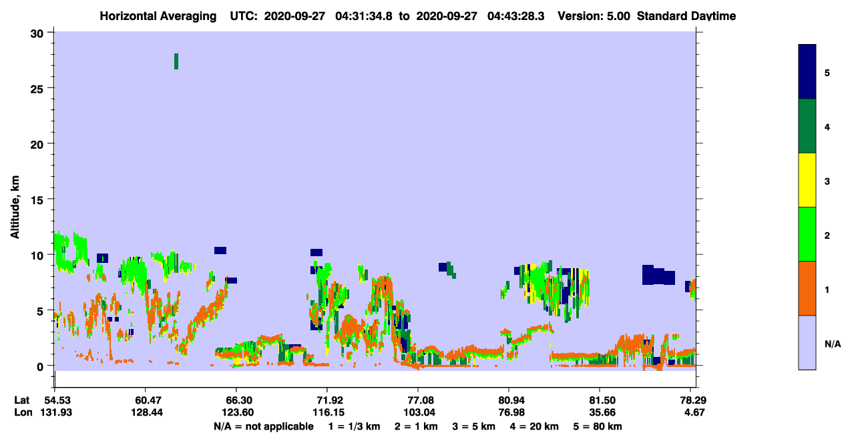This screenshot has height=445, width=868.
Task: Click the 'Version: 5.00' text
Action: coord(593,16)
